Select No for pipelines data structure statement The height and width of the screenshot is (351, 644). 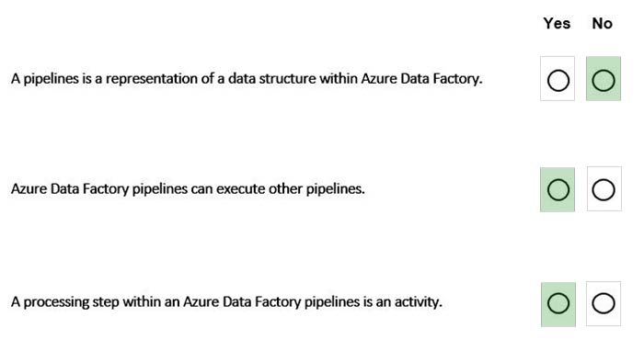click(x=604, y=80)
